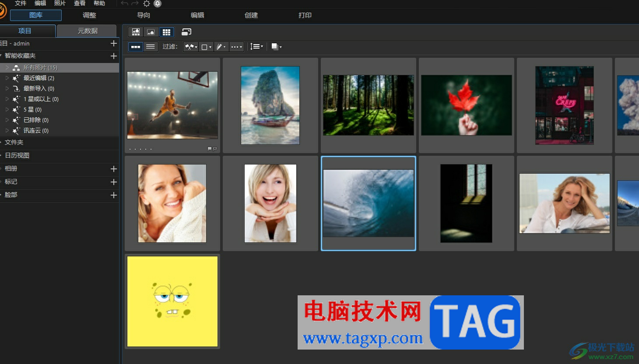Viewport: 639px width, 364px height.
Task: Open the 文件 menu
Action: [21, 3]
